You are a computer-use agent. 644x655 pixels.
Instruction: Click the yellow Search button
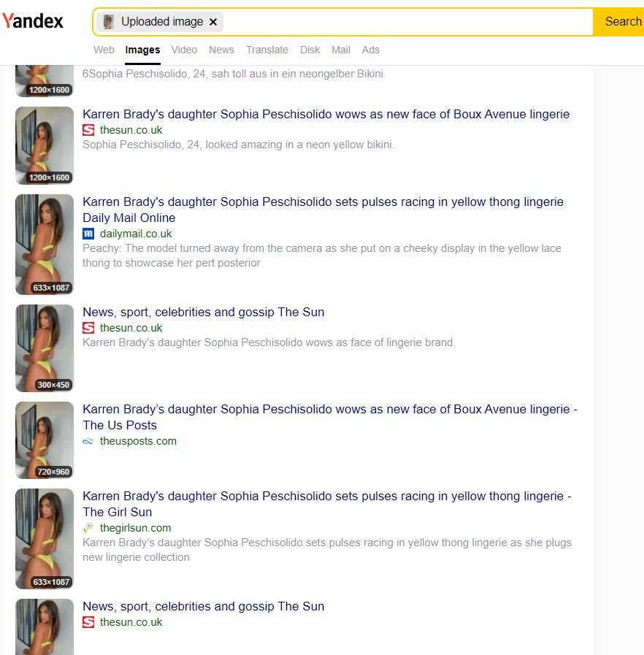[620, 22]
